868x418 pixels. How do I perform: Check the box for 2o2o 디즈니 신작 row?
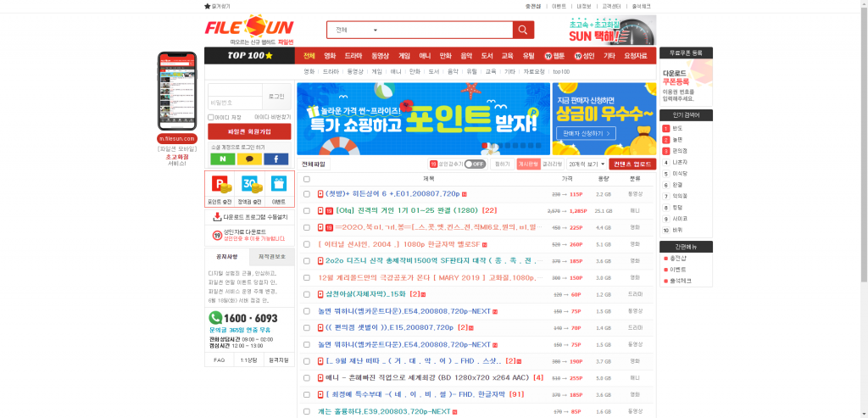(x=307, y=261)
